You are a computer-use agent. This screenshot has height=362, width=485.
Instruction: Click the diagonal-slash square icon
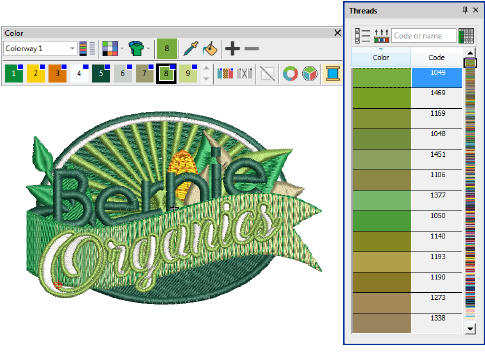(x=268, y=73)
